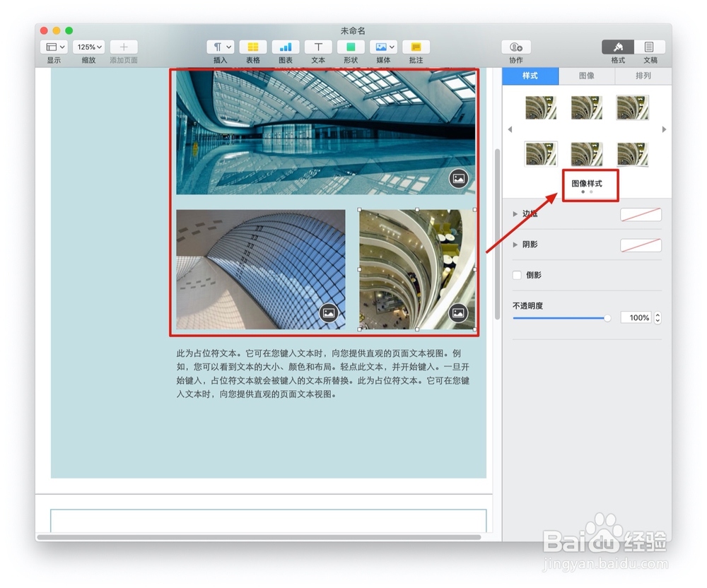
Task: Insert a table using the 表格 icon
Action: [x=252, y=48]
